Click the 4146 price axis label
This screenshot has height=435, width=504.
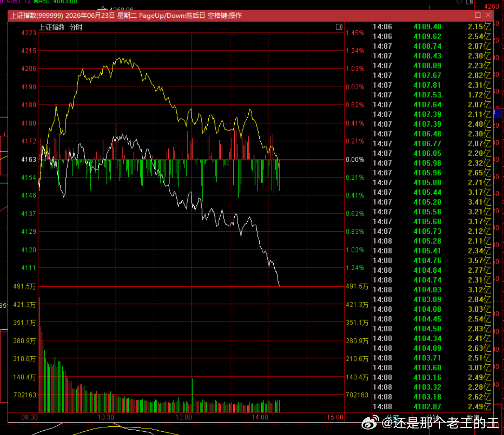click(x=29, y=195)
